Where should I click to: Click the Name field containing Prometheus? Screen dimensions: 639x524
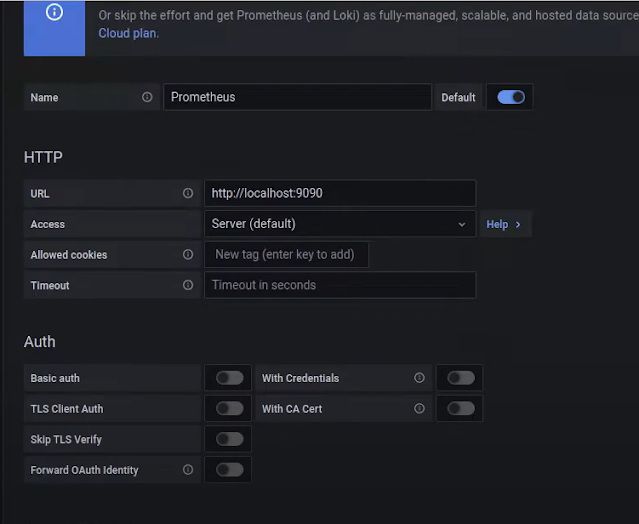[297, 97]
